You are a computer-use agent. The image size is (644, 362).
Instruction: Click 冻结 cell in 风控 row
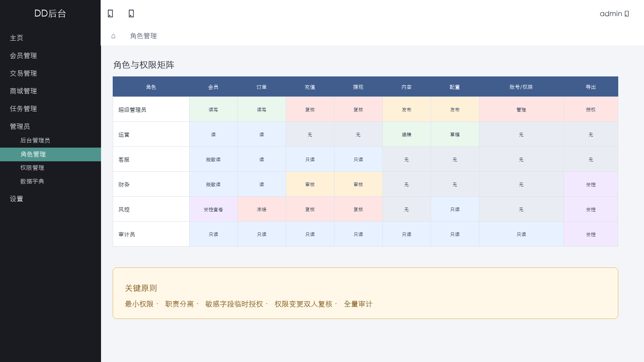coord(262,209)
